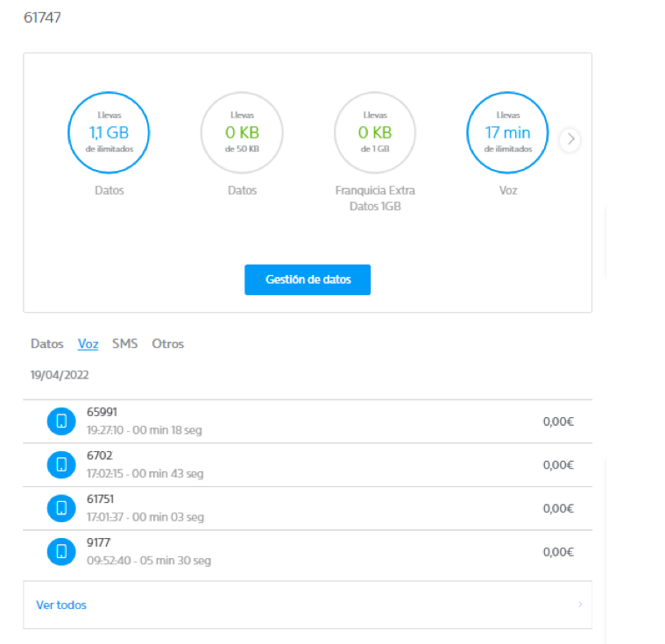This screenshot has height=644, width=665.
Task: Switch to the Otros tab
Action: (167, 344)
